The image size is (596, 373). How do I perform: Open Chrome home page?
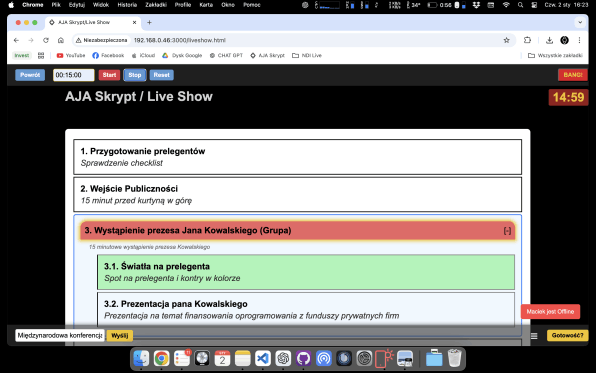[x=61, y=40]
